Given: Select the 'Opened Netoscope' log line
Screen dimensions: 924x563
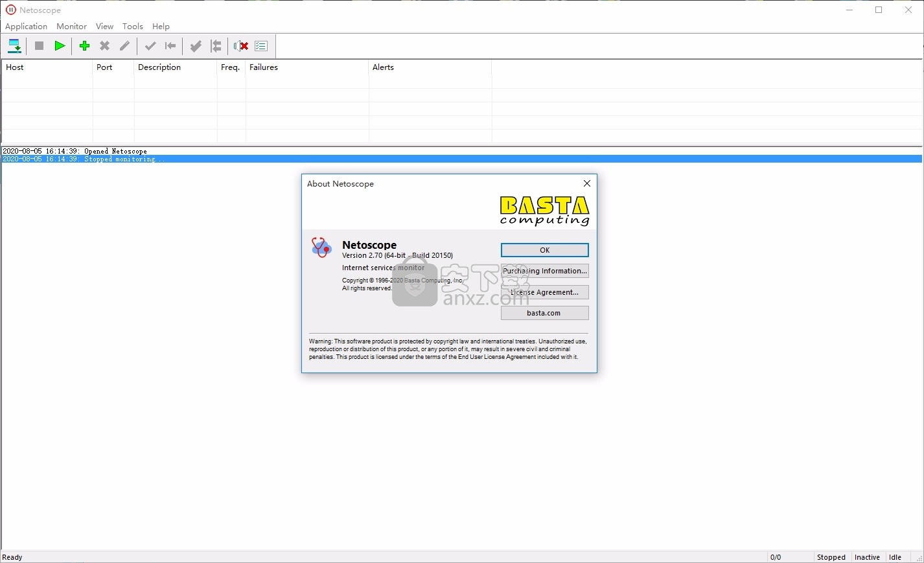Looking at the screenshot, I should click(x=462, y=151).
